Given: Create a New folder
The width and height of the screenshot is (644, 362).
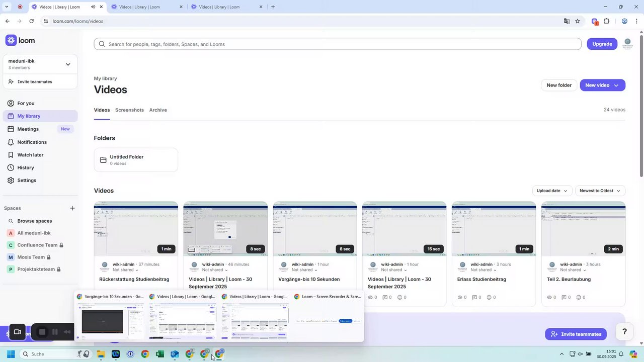Looking at the screenshot, I should pyautogui.click(x=559, y=85).
